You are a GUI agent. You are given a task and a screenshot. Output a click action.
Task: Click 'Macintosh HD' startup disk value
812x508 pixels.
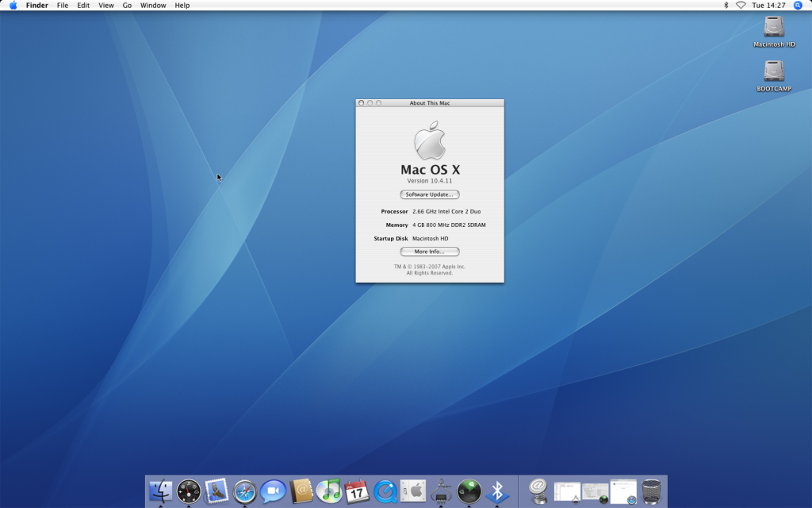tap(431, 238)
